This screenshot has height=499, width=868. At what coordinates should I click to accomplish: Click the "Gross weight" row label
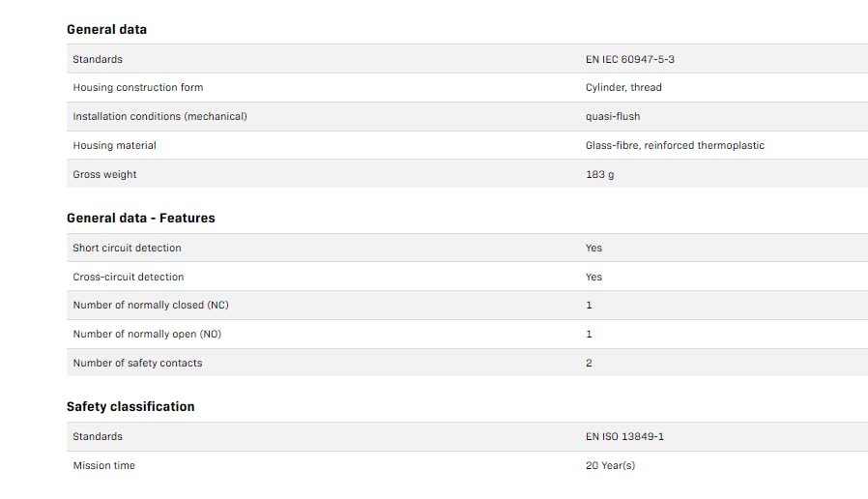tap(104, 174)
